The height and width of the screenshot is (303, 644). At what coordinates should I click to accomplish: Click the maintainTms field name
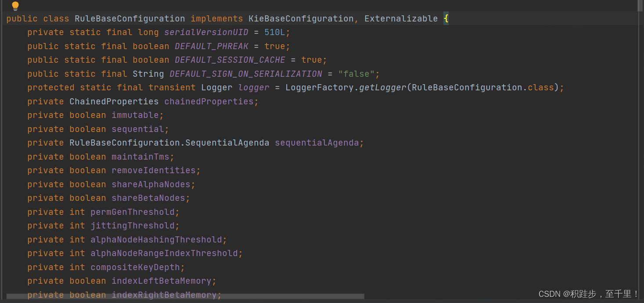point(140,157)
